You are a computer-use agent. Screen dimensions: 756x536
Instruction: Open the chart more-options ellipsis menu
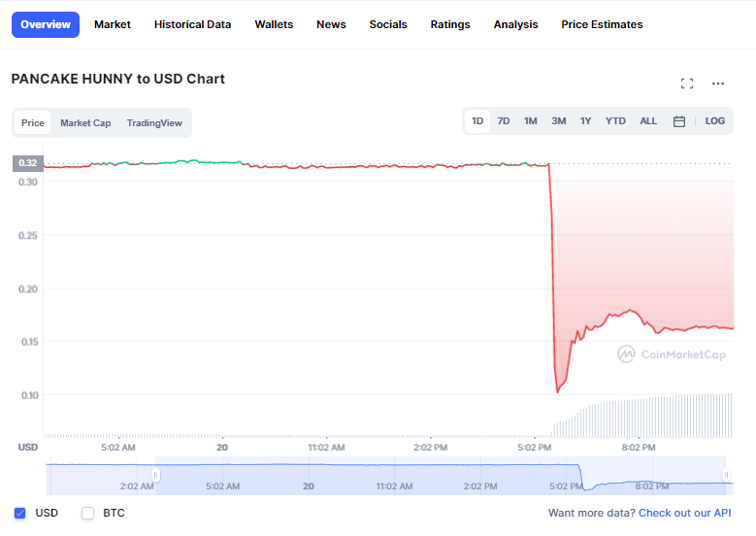click(718, 84)
